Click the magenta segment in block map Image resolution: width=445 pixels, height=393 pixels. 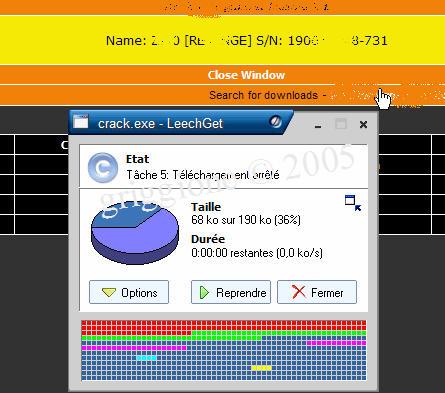coord(133,348)
